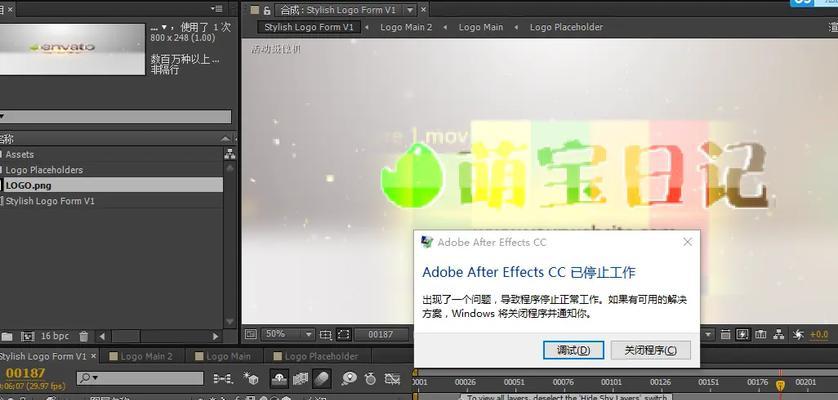Viewport: 838px width, 400px height.
Task: Click the name column sort arrow in Project
Action: click(x=226, y=139)
